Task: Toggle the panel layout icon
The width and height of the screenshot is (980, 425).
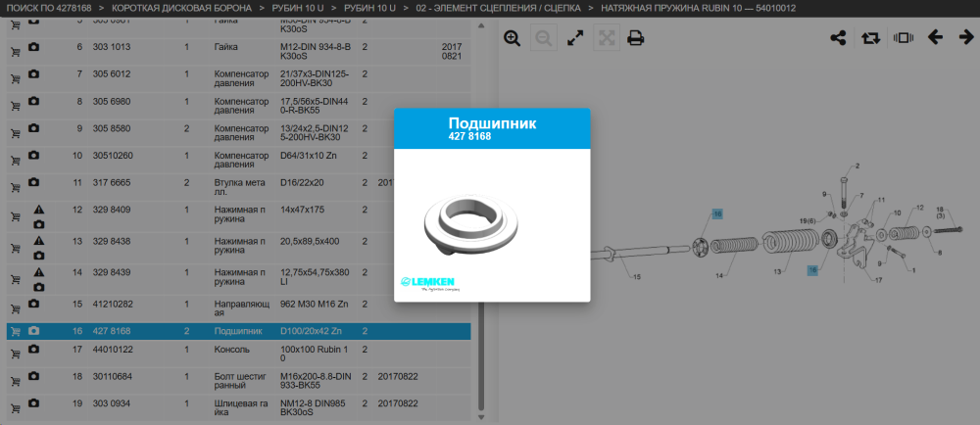Action: pyautogui.click(x=904, y=38)
